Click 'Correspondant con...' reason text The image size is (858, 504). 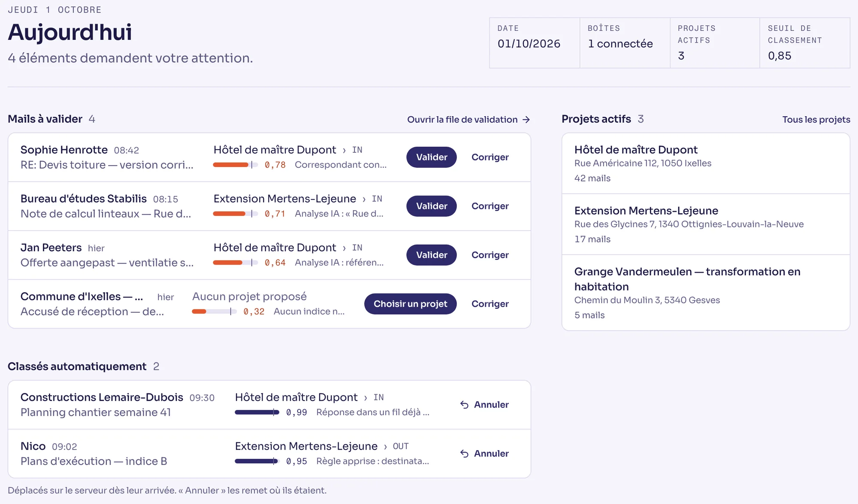click(x=341, y=165)
